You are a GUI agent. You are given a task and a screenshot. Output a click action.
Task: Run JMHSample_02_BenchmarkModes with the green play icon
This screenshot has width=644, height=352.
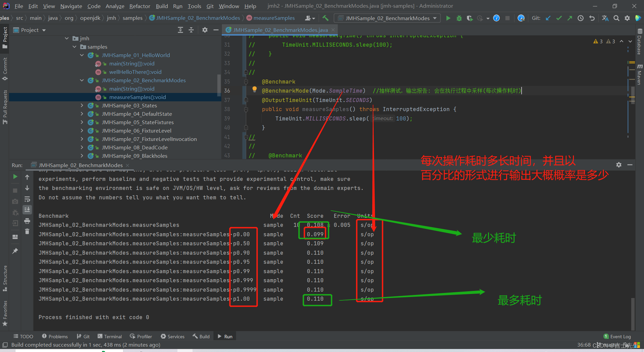[448, 18]
